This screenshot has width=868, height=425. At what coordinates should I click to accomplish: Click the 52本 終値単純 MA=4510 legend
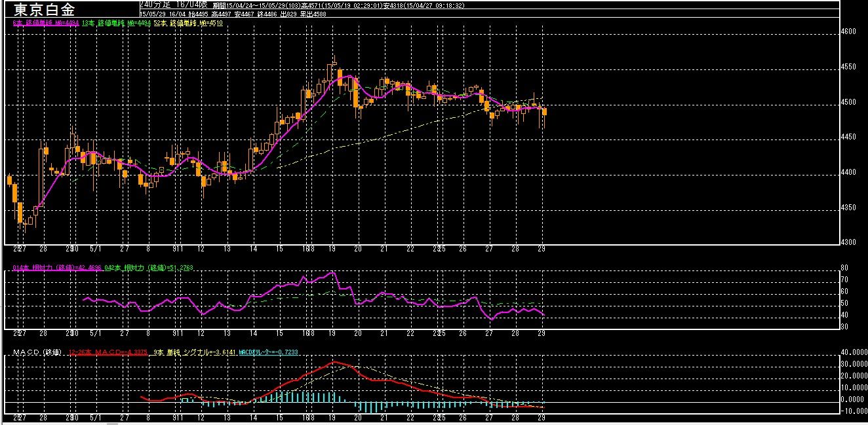coord(189,23)
